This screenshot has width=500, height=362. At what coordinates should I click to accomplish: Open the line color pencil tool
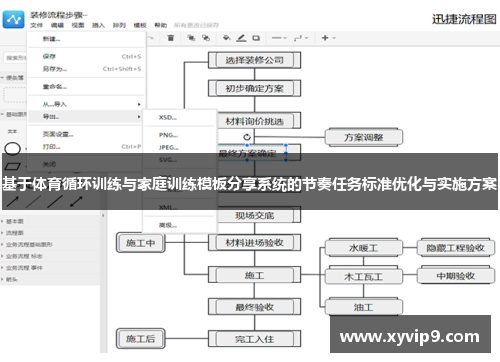(x=241, y=38)
